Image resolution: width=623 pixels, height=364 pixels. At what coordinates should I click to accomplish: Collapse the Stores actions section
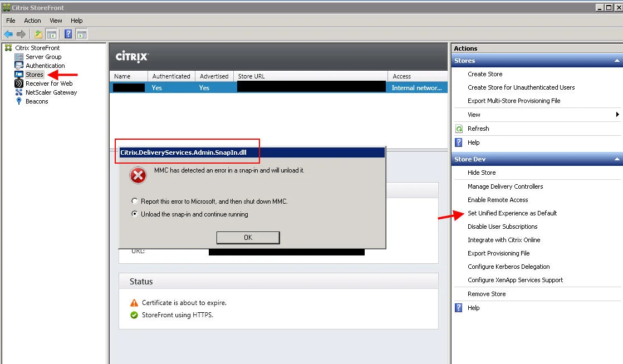point(617,61)
